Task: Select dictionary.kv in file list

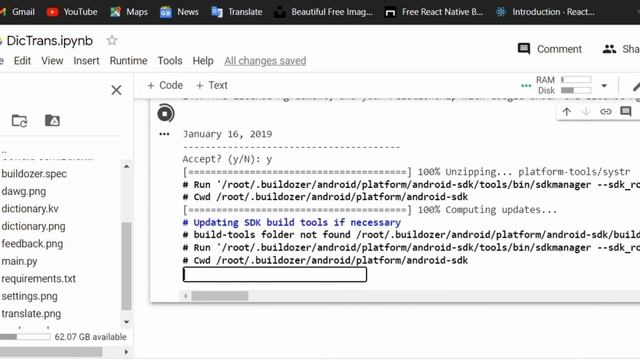Action: [30, 209]
